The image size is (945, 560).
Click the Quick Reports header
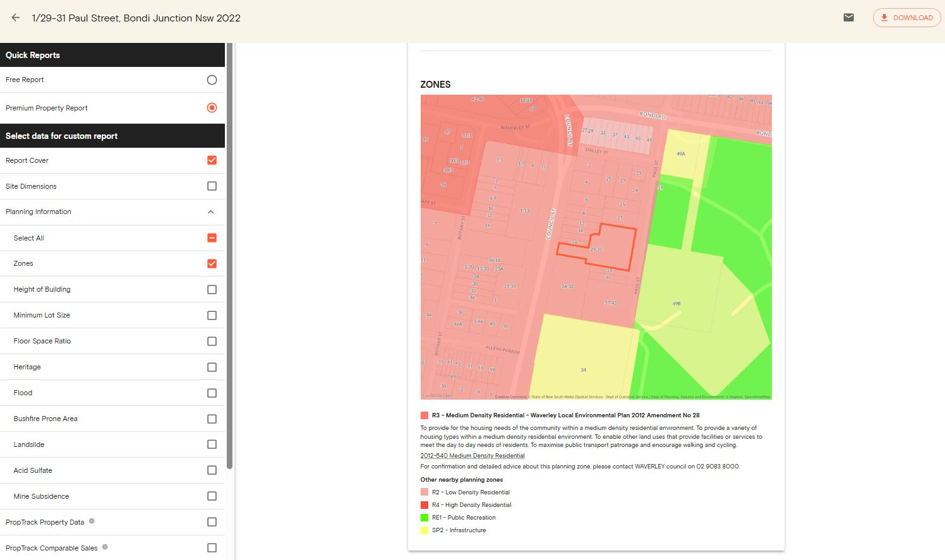tap(112, 55)
